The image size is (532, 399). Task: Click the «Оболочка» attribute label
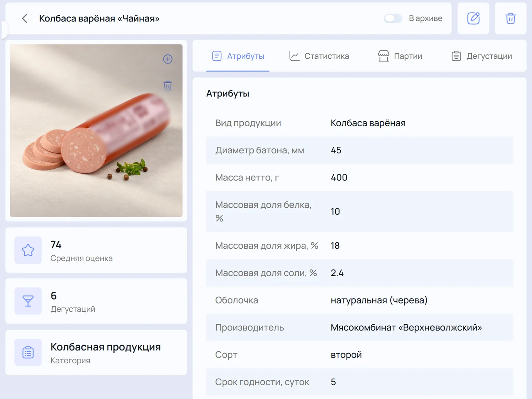click(x=237, y=300)
